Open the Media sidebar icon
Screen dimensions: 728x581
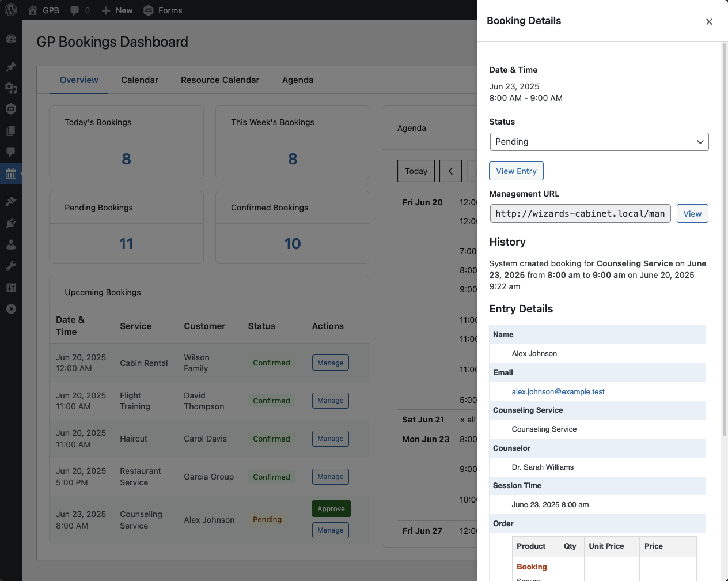11,88
